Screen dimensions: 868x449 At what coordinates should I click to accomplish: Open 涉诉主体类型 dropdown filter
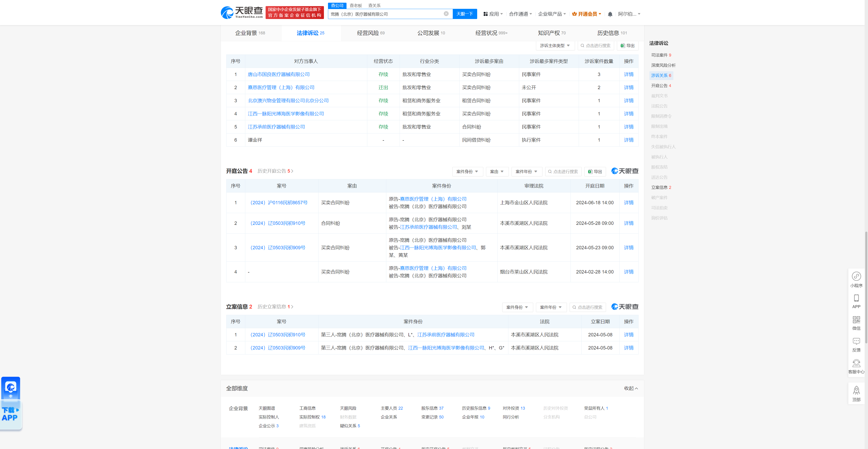tap(555, 45)
